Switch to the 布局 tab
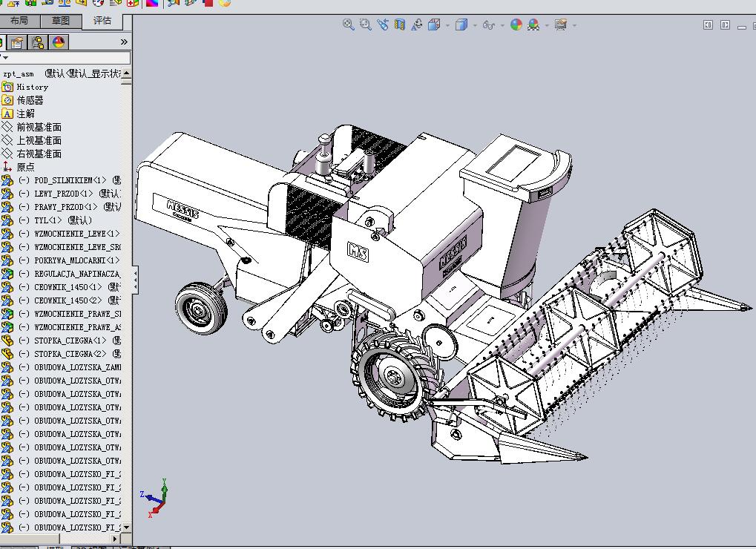Screen dimensions: 756x549 [19, 21]
